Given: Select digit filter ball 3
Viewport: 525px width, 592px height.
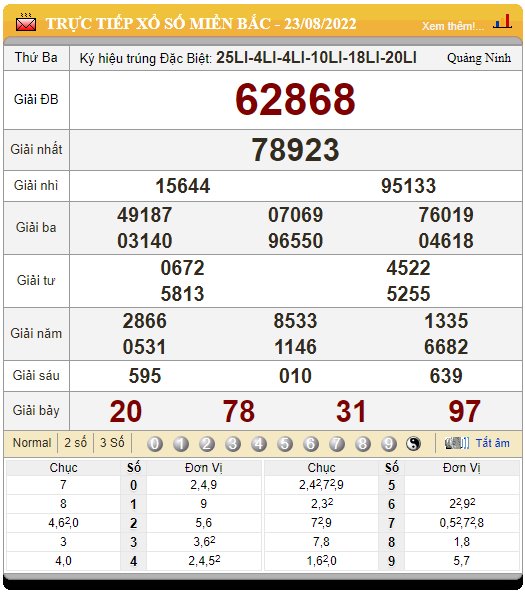Looking at the screenshot, I should (x=233, y=444).
